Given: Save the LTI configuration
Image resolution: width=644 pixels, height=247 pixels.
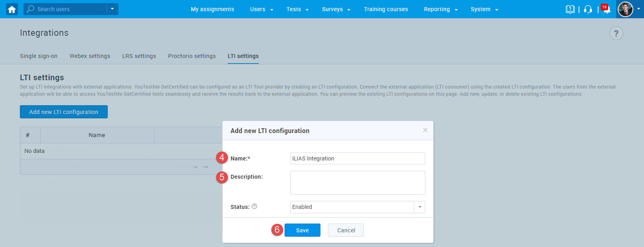Looking at the screenshot, I should (302, 230).
